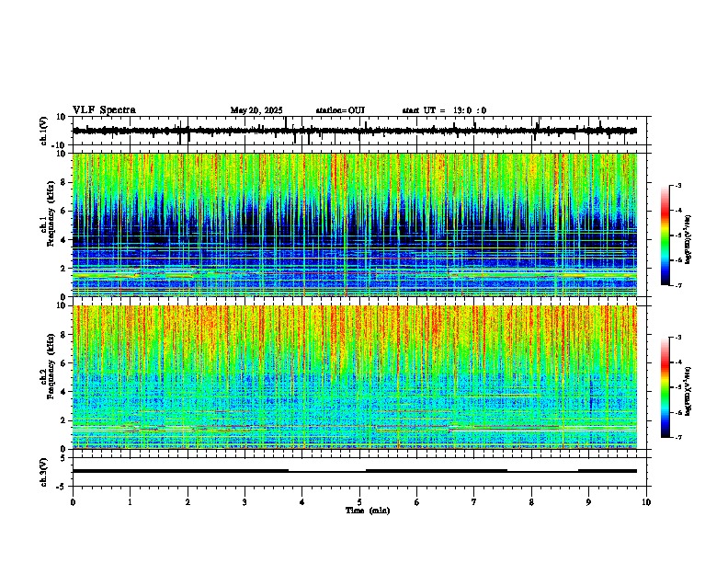Click time axis tick label "10"
This screenshot has width=728, height=563.
coord(646,502)
